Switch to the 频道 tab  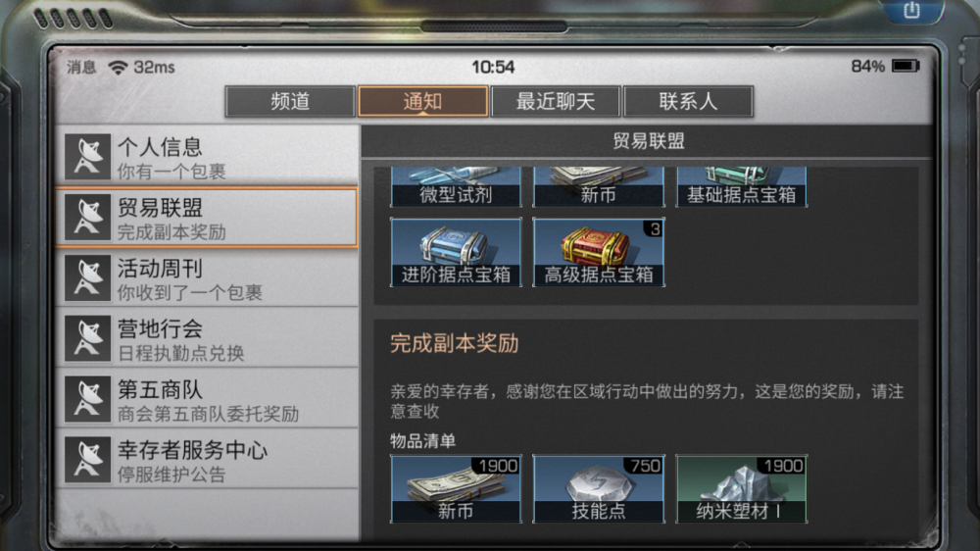click(290, 101)
